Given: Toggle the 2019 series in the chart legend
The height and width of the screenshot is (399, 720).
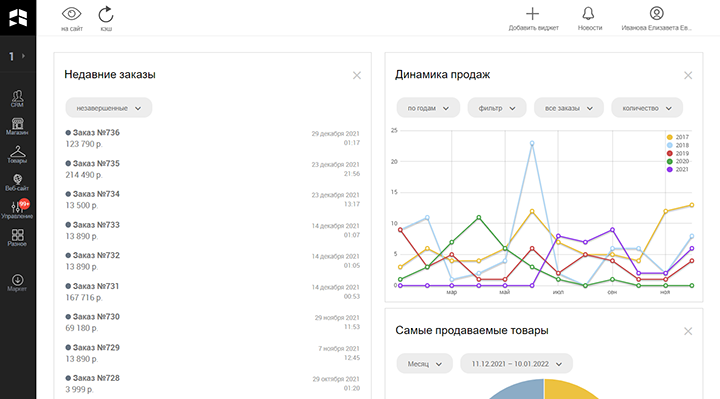Looking at the screenshot, I should [678, 153].
